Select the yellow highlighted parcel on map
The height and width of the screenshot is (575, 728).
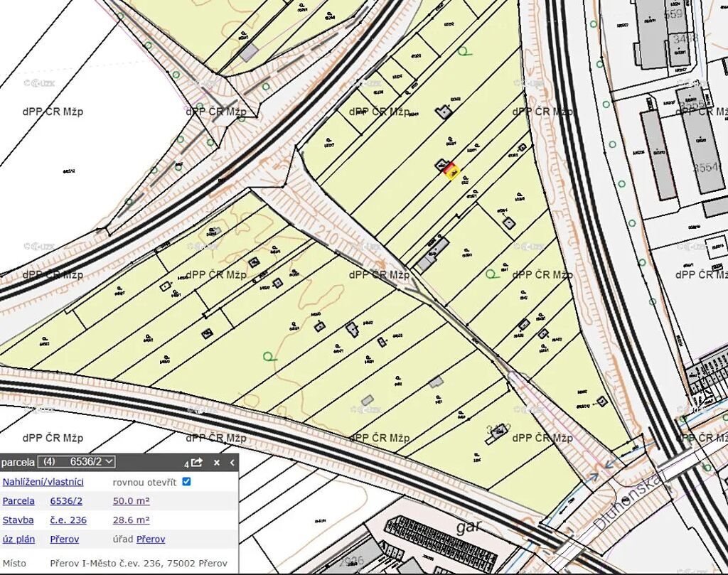[453, 172]
